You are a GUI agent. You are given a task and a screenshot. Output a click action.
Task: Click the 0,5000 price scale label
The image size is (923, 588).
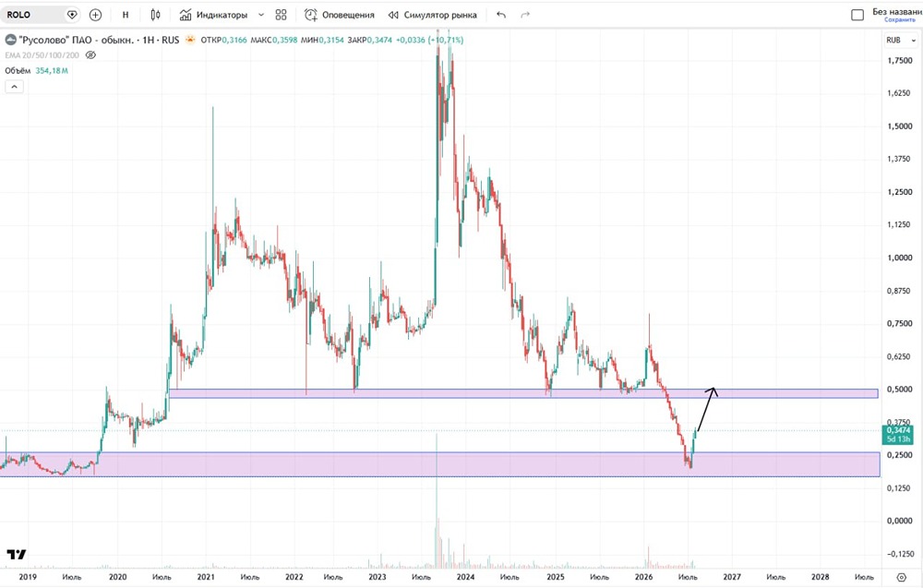899,389
